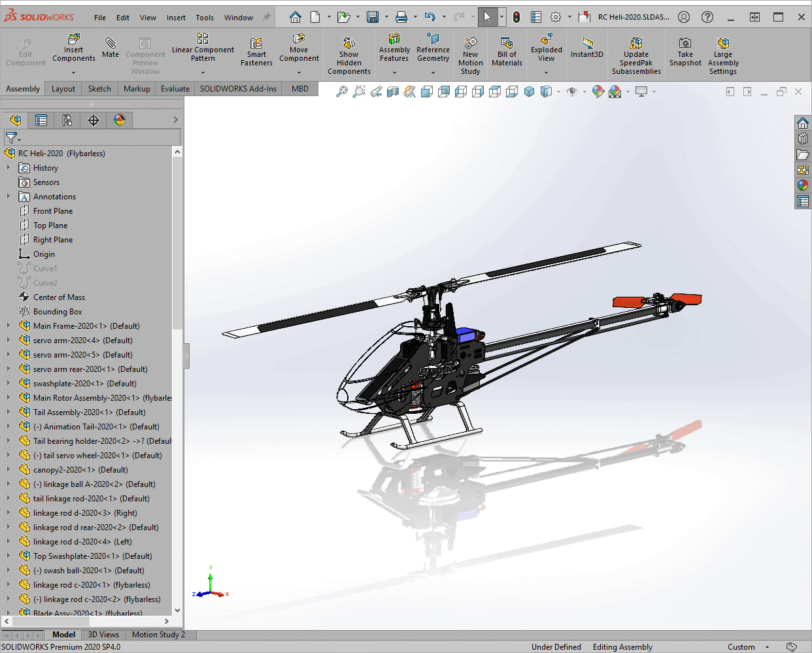Image resolution: width=812 pixels, height=653 pixels.
Task: Open the Motion Study 2 tab
Action: pyautogui.click(x=158, y=635)
